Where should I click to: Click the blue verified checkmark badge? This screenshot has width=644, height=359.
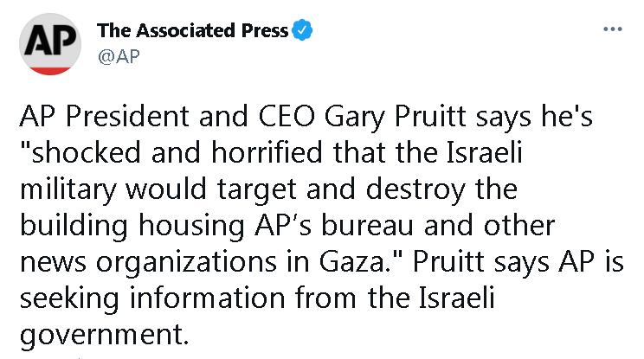pos(302,31)
